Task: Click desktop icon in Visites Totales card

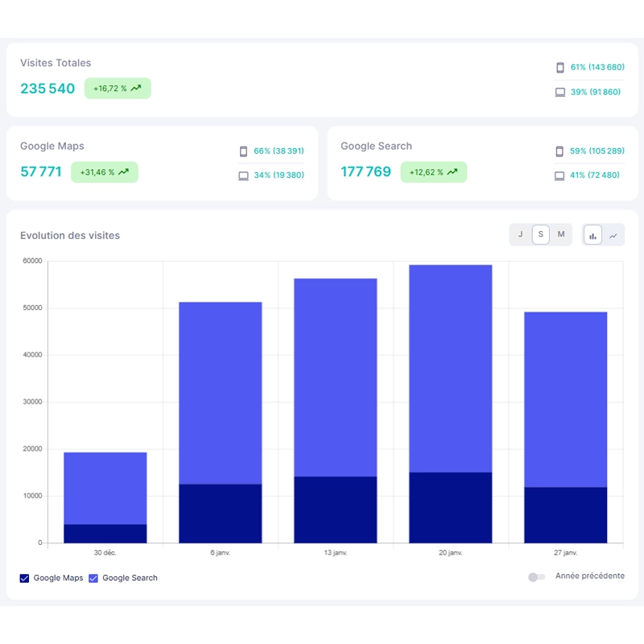Action: (560, 92)
